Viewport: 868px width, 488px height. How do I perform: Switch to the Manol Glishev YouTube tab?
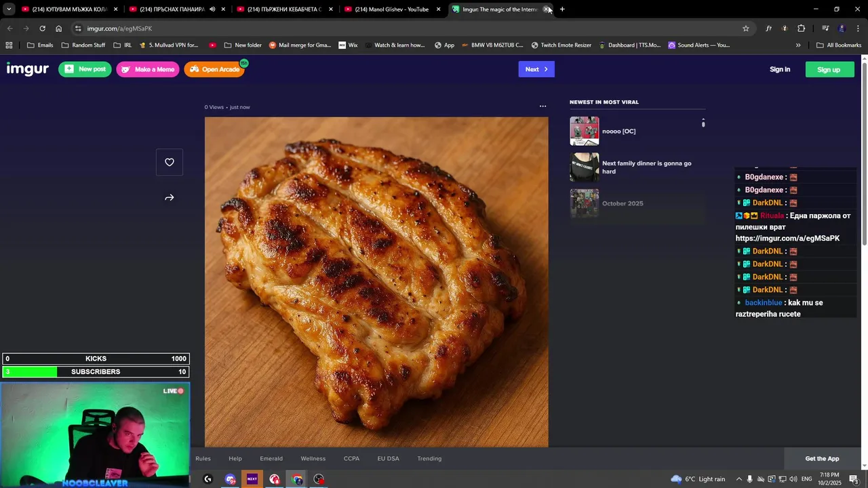(391, 9)
